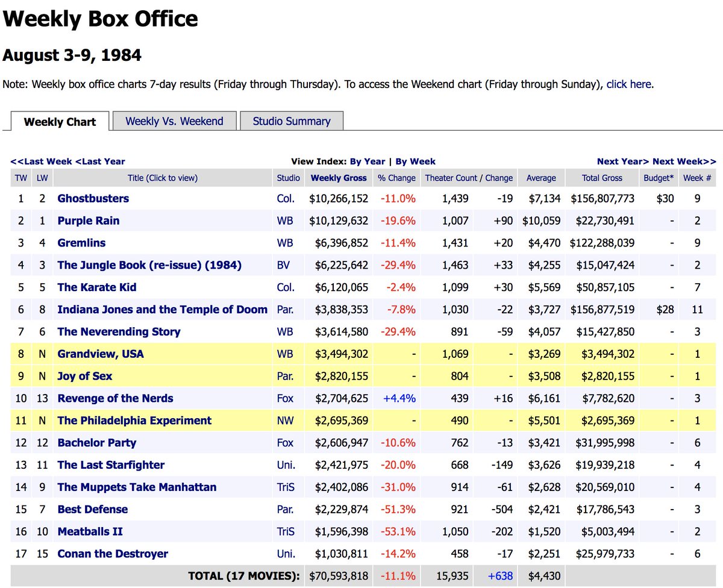Jump to Next Year> chart

[x=623, y=161]
